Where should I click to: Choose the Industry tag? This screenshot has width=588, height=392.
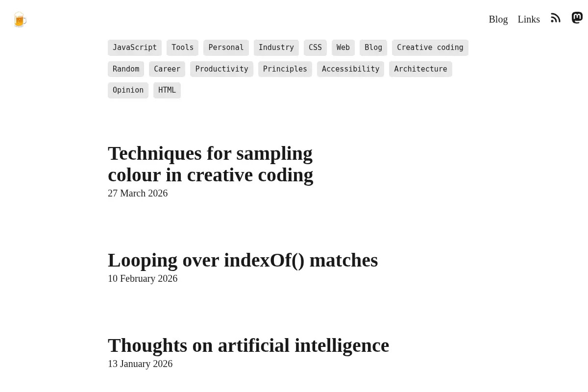point(276,48)
